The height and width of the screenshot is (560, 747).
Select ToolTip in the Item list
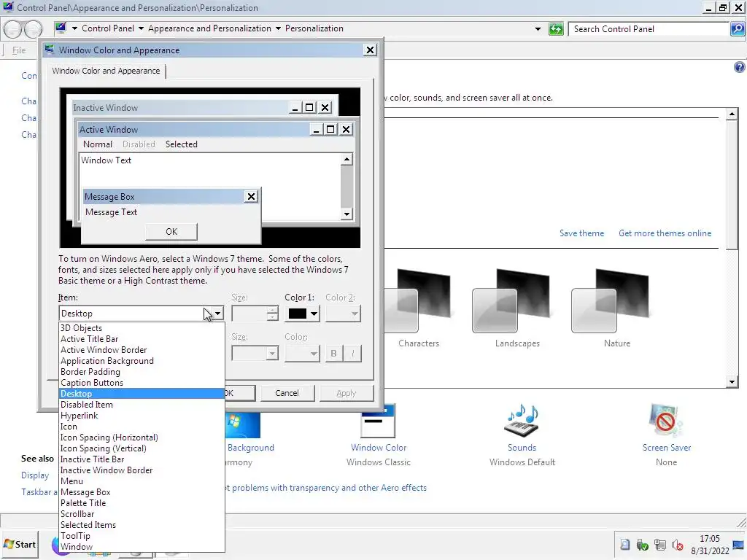pyautogui.click(x=142, y=536)
